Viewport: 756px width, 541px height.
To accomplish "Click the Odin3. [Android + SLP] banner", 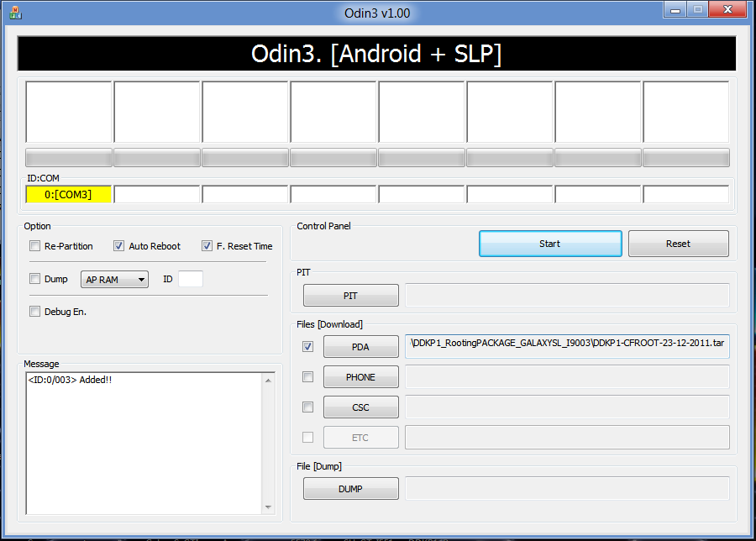I will pyautogui.click(x=376, y=54).
